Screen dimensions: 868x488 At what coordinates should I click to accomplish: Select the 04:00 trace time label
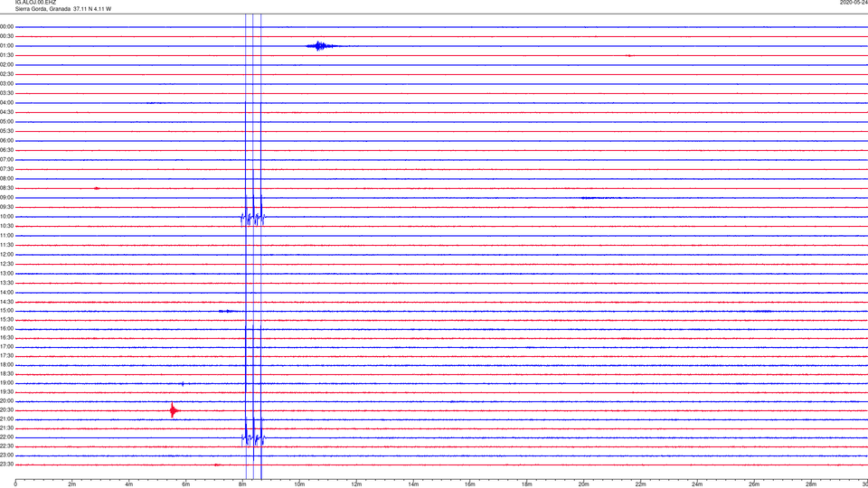pyautogui.click(x=7, y=103)
